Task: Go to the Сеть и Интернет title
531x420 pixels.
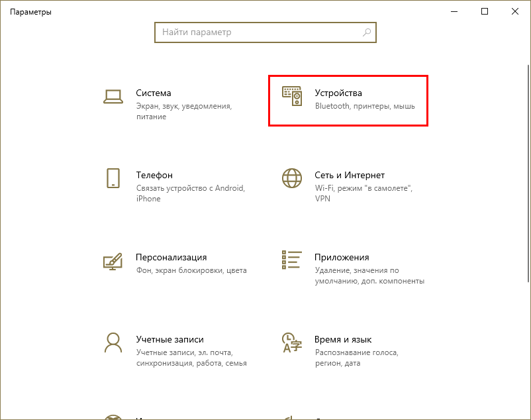Action: (x=350, y=176)
